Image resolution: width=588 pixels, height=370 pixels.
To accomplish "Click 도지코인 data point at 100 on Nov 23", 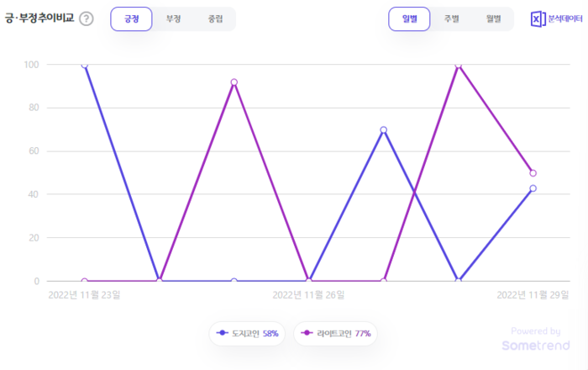I will (x=85, y=65).
